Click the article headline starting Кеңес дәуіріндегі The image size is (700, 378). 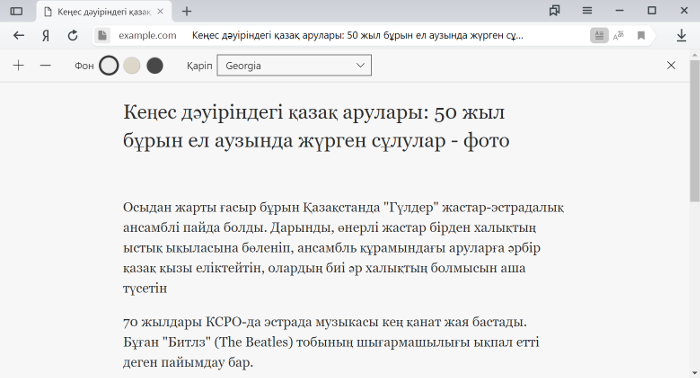(x=316, y=126)
